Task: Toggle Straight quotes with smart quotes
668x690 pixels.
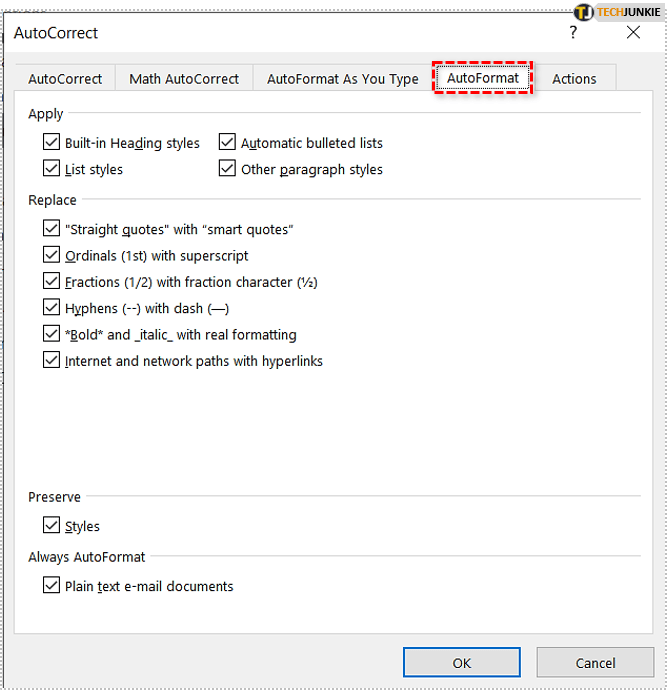Action: pos(52,229)
